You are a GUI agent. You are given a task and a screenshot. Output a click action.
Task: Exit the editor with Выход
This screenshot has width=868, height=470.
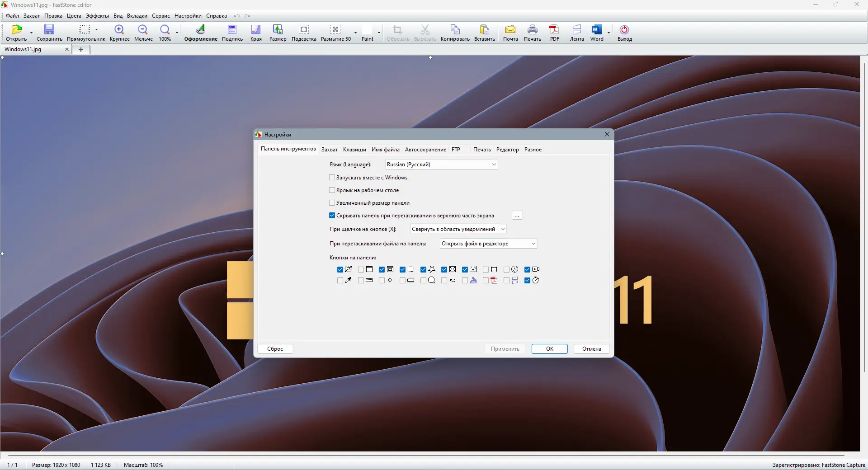coord(624,33)
